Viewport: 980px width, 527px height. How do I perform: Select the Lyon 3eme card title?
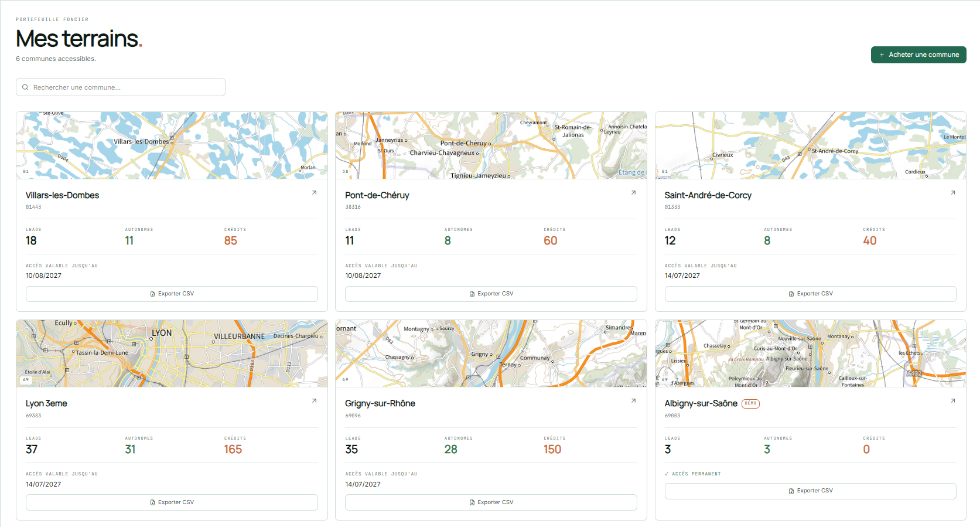click(46, 403)
